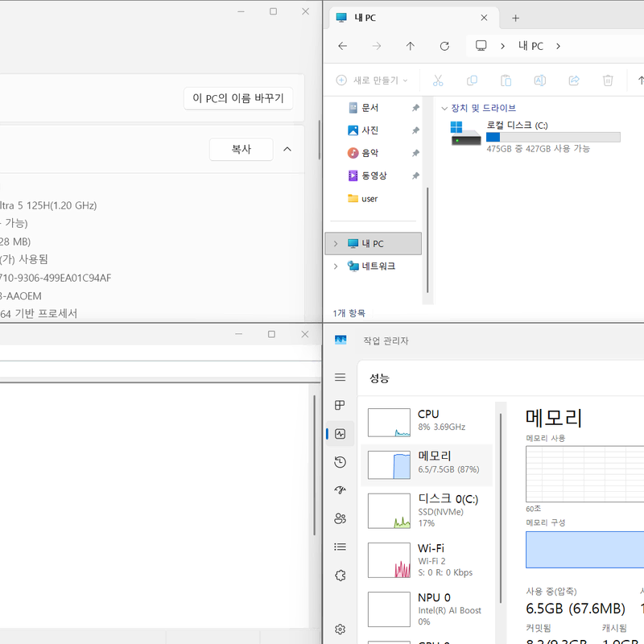Click the Explorer navigation pane scrollbar

pyautogui.click(x=427, y=240)
